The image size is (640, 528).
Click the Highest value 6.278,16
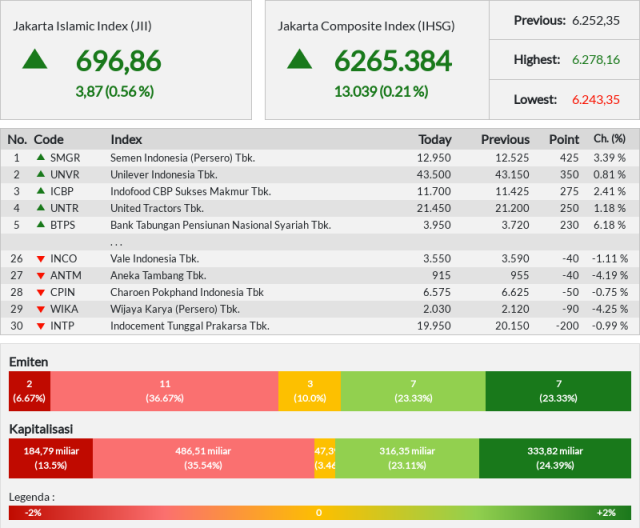[x=596, y=60]
